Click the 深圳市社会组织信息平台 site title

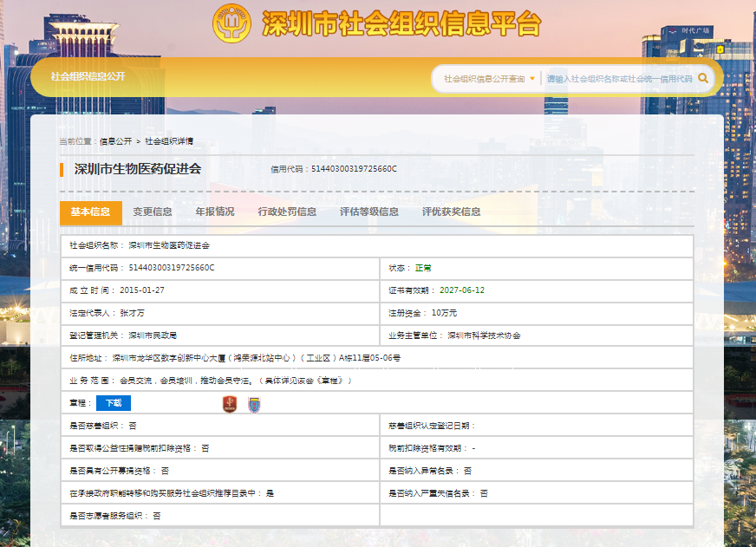click(x=401, y=23)
